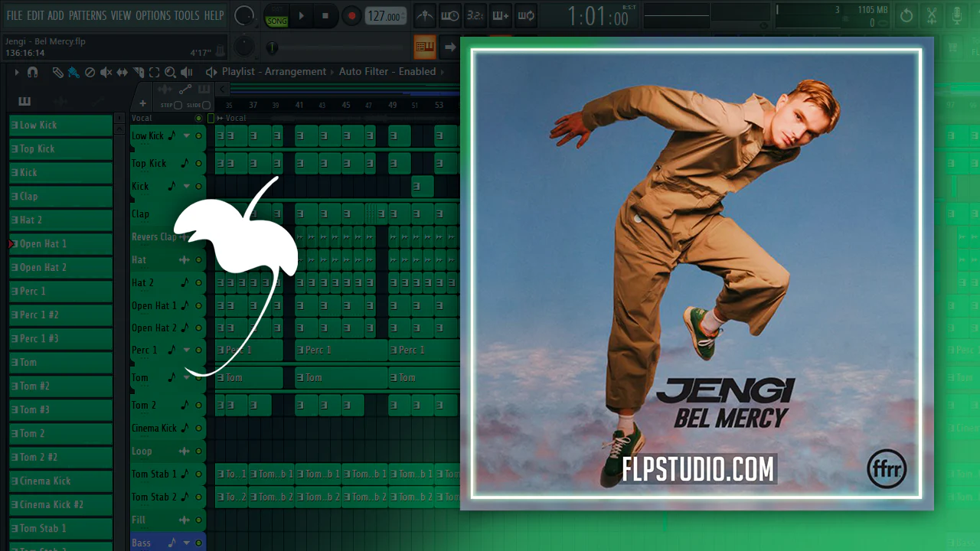Click the automation clip icon above STEP

185,90
